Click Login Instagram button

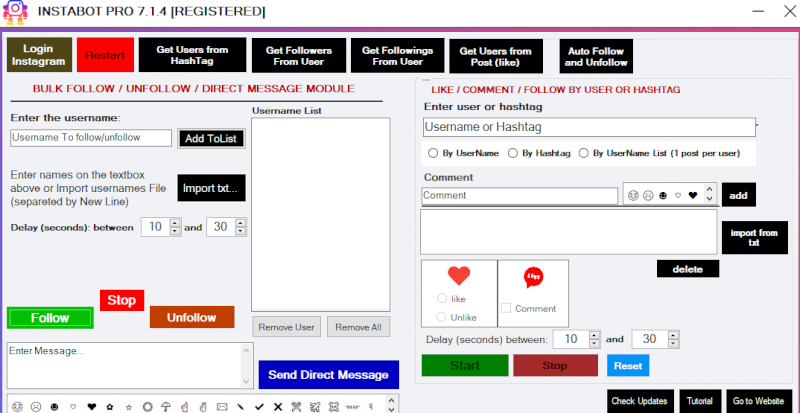click(x=39, y=55)
